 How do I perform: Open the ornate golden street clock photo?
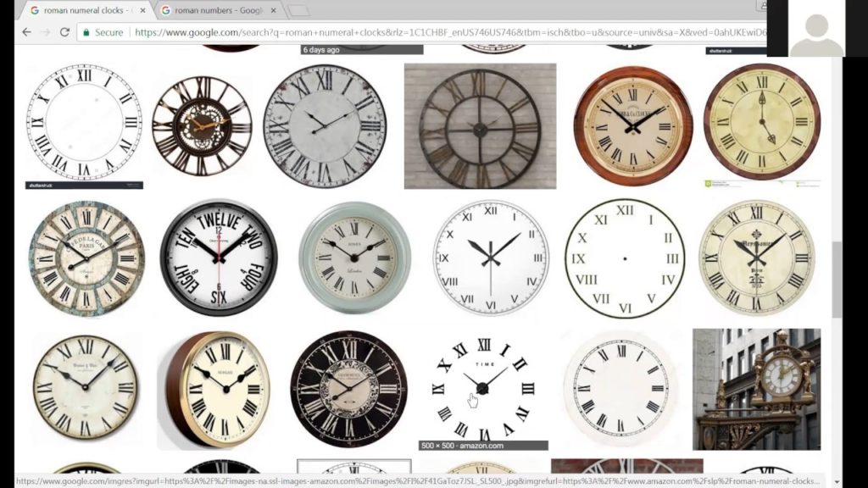757,390
